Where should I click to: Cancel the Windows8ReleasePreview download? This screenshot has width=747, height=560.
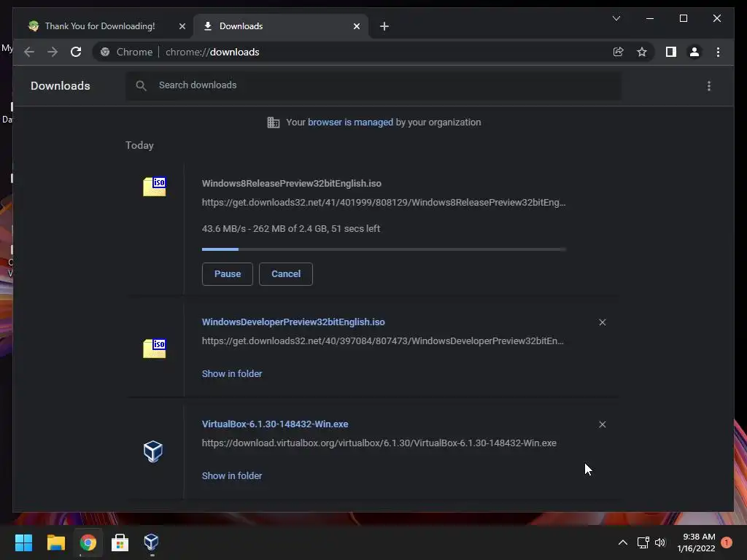click(286, 274)
